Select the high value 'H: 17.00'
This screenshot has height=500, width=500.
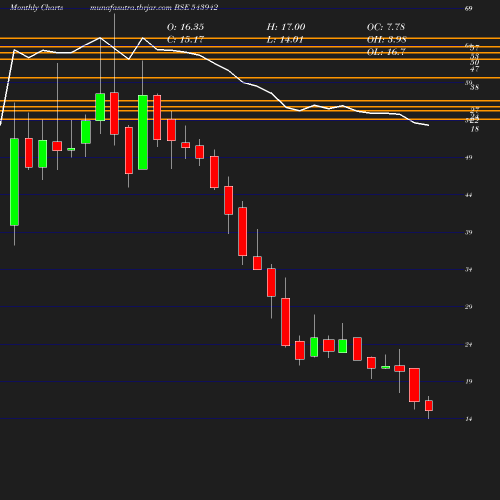coord(286,27)
